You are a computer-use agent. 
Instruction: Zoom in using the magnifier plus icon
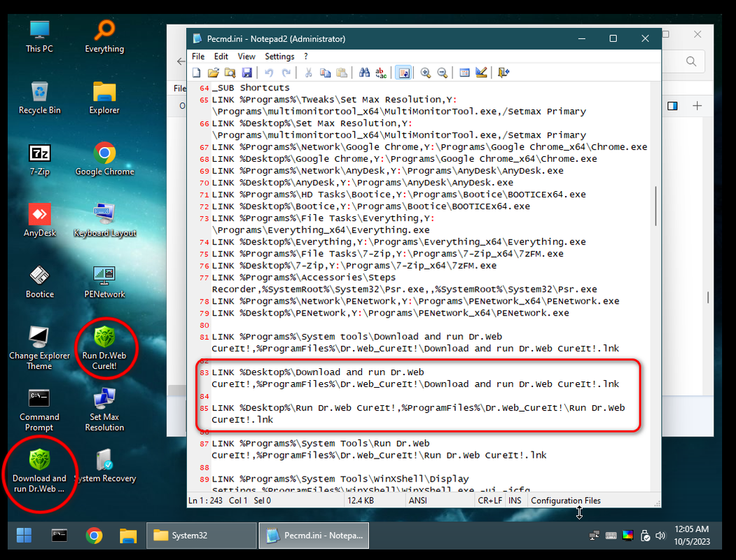click(426, 73)
